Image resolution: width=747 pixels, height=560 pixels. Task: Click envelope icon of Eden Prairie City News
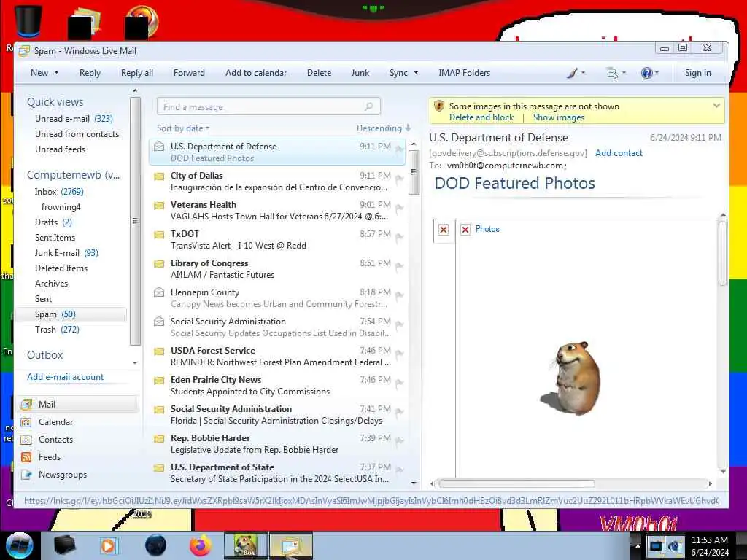[x=159, y=381]
